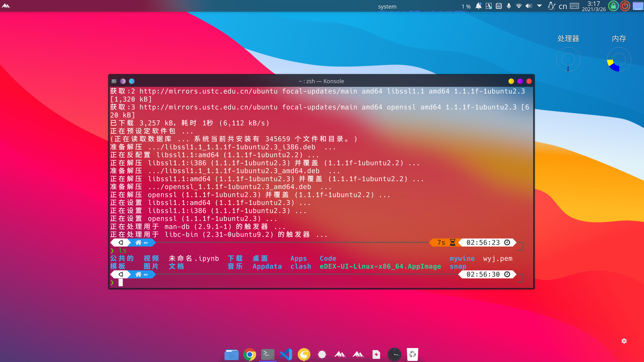
Task: Close Konsole with the red circle button
Action: 529,81
